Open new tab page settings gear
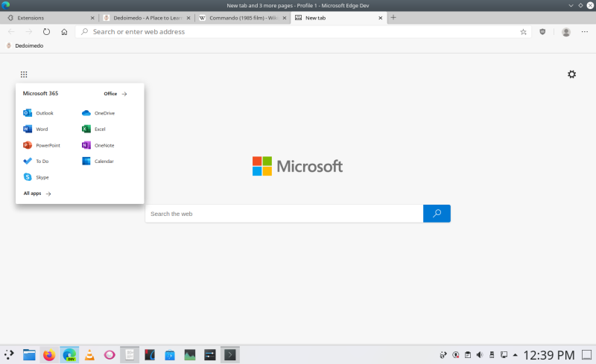 [x=571, y=74]
